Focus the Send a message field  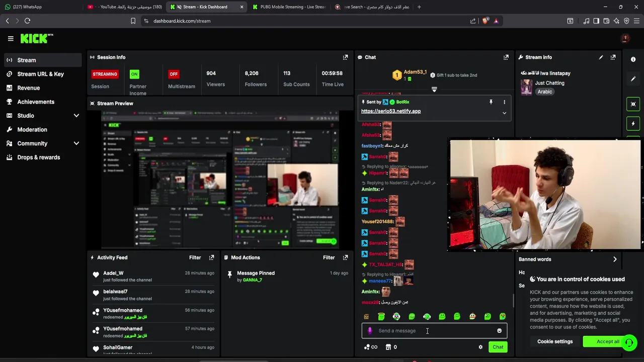434,331
